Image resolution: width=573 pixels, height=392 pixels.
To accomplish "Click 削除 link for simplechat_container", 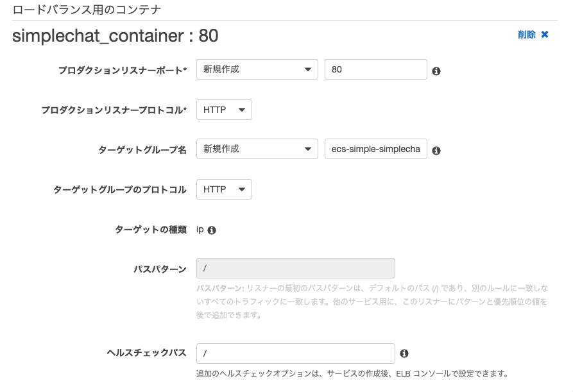I will (527, 35).
